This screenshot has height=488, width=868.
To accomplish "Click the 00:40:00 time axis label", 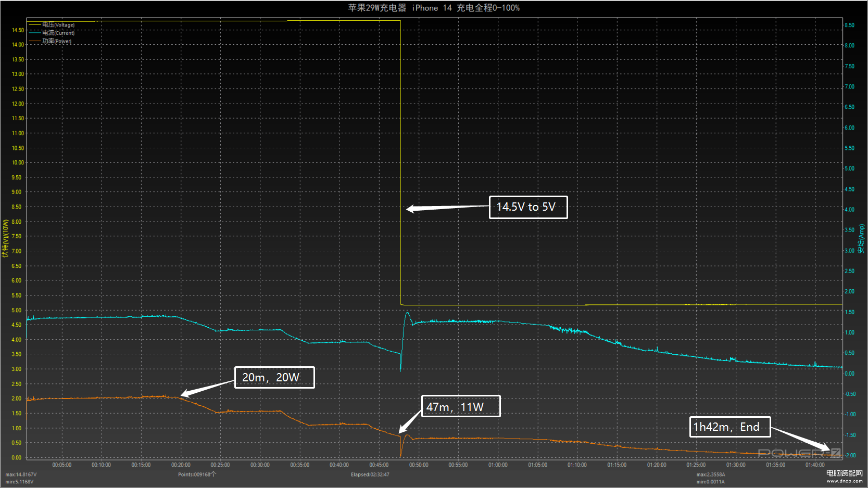I will 339,465.
